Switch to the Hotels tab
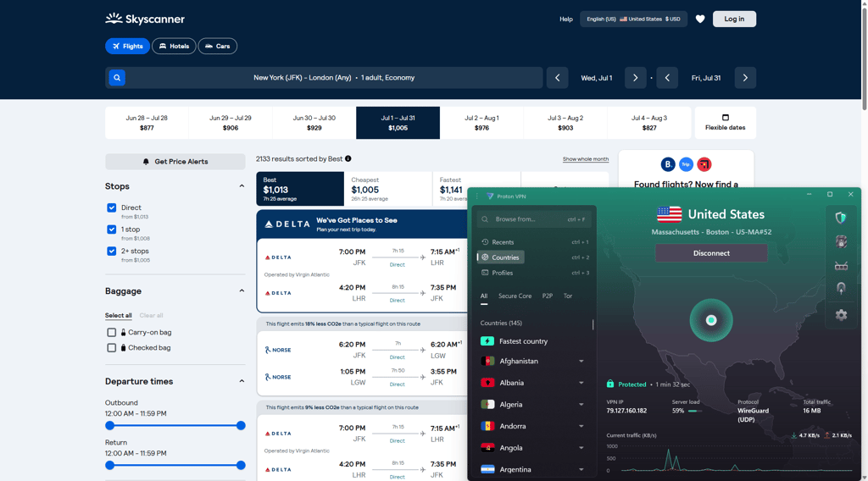This screenshot has height=481, width=868. click(174, 46)
